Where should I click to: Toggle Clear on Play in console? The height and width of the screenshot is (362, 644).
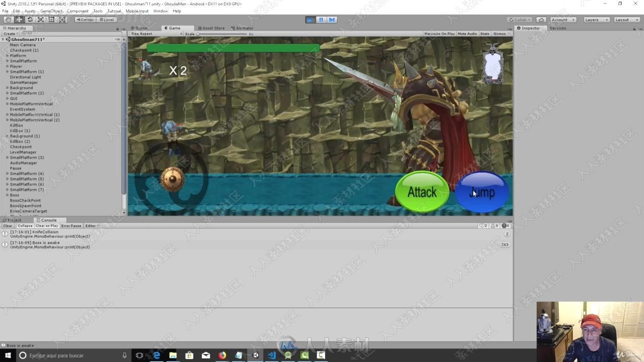point(47,226)
